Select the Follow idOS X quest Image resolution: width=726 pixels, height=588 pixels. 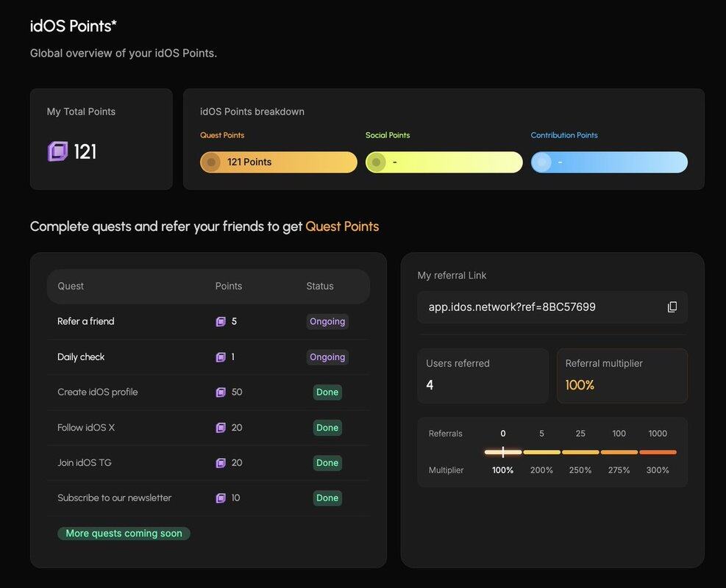coord(86,428)
